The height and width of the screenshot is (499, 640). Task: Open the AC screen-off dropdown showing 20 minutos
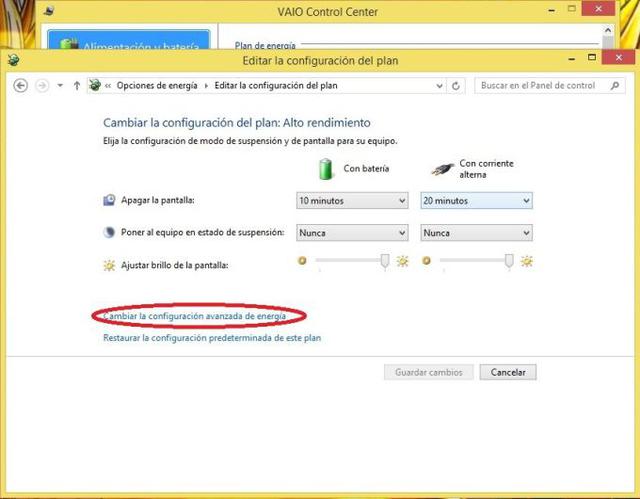[x=476, y=201]
